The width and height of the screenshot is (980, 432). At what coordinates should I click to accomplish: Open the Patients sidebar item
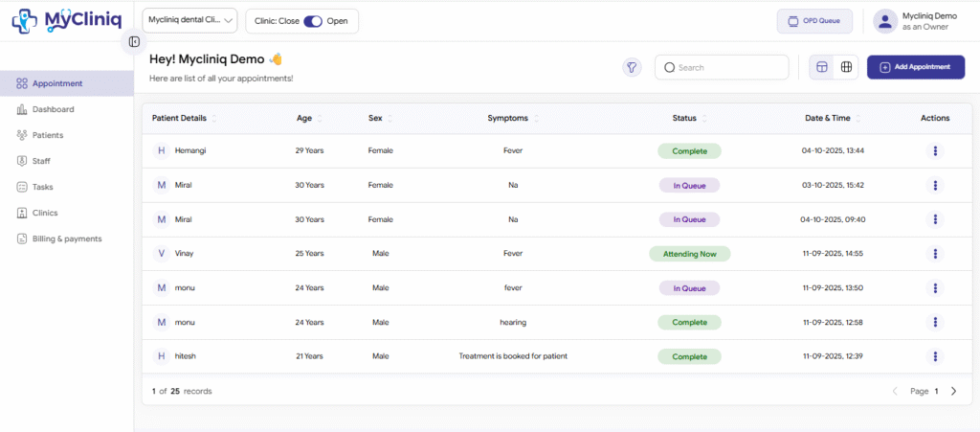point(48,135)
